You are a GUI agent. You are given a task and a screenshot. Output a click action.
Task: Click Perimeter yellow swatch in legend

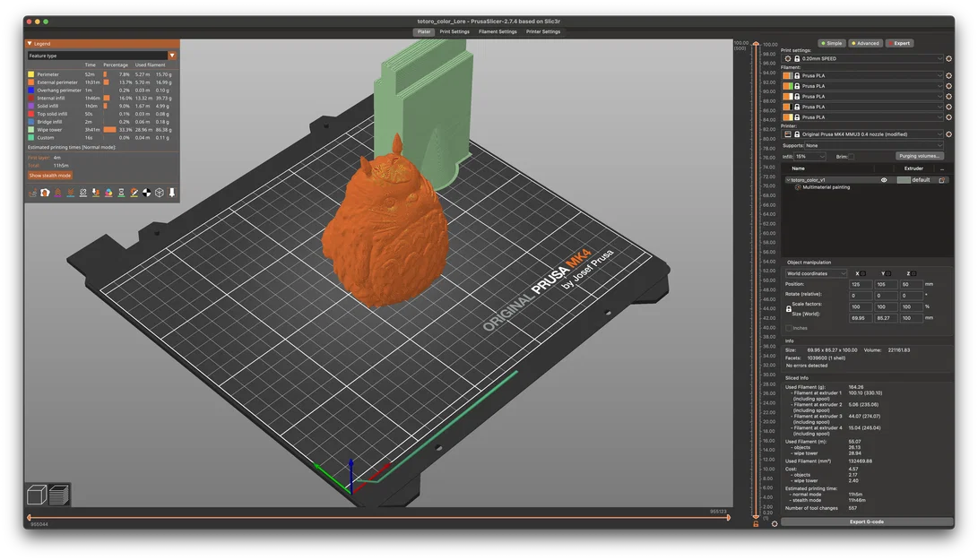[30, 74]
